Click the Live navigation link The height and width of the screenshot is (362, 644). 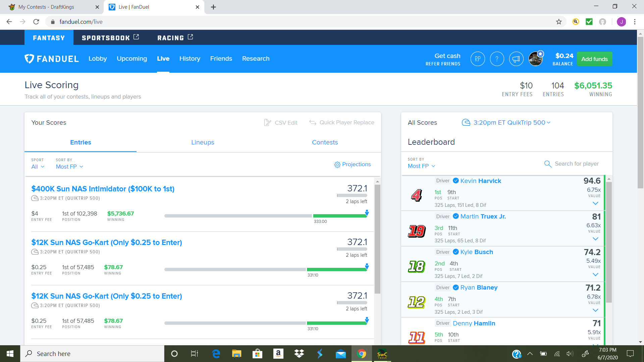click(x=163, y=58)
